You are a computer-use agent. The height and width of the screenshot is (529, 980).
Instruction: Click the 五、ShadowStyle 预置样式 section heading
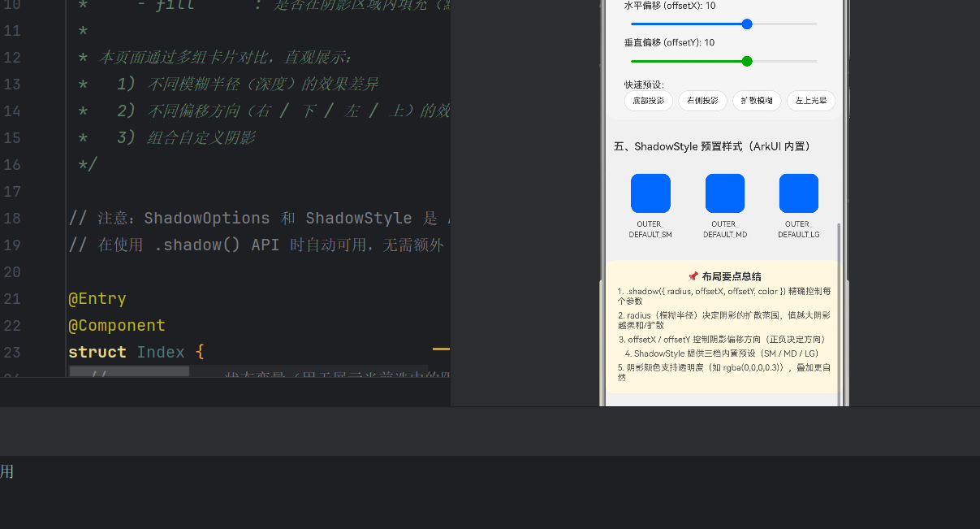pos(712,146)
